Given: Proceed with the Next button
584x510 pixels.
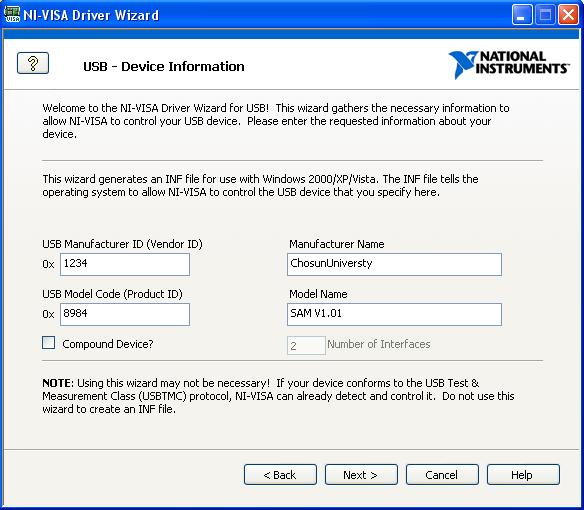Looking at the screenshot, I should click(x=361, y=475).
